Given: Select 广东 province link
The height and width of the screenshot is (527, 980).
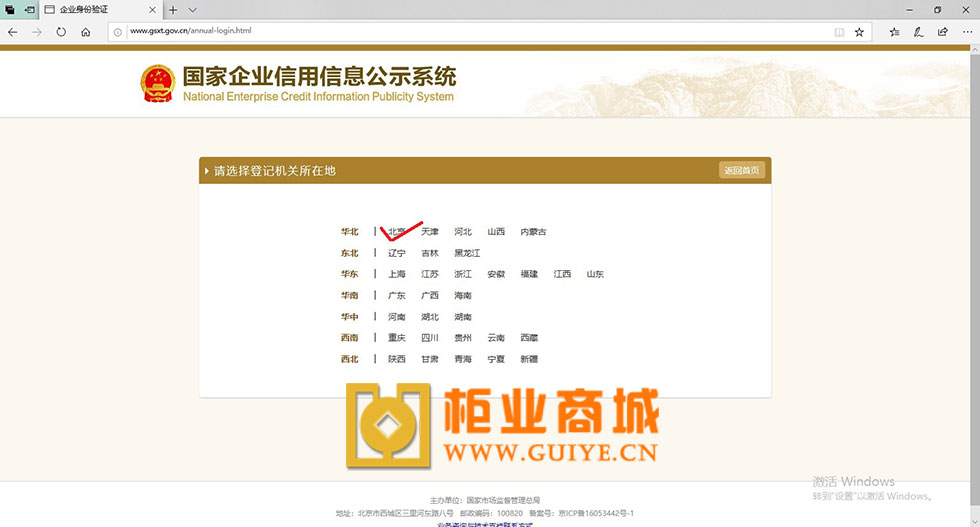Looking at the screenshot, I should pyautogui.click(x=397, y=296).
